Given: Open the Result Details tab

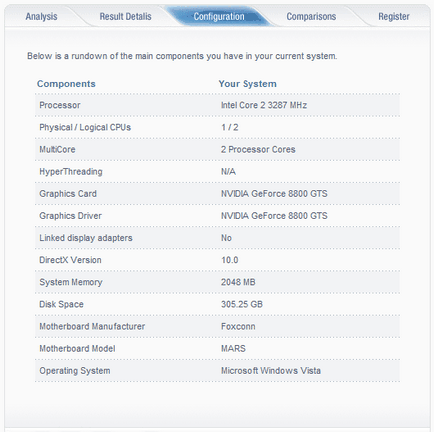Looking at the screenshot, I should coord(125,16).
